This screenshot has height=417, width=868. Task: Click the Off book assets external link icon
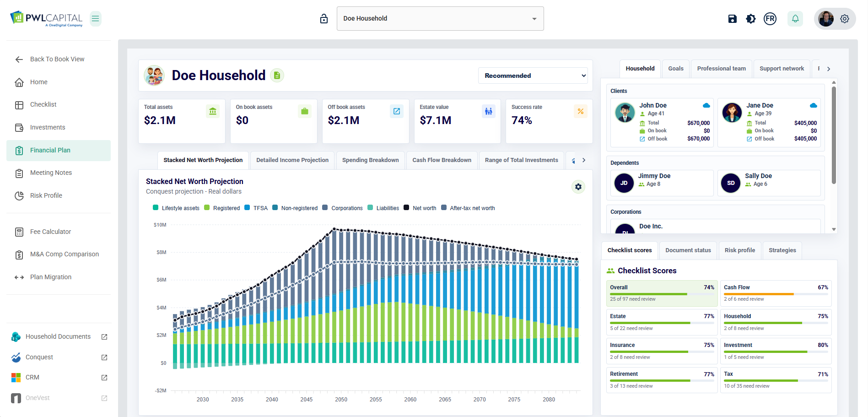coord(397,111)
